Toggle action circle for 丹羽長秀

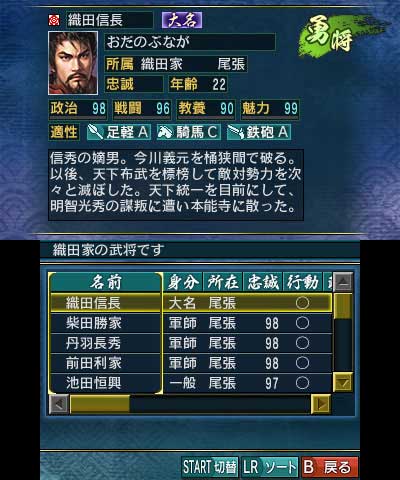pos(302,343)
